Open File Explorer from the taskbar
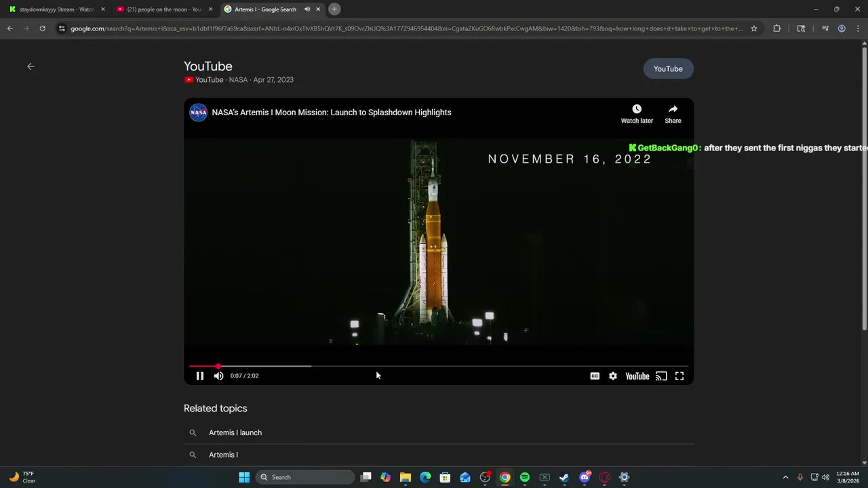Screen dimensions: 868x488 point(406,477)
